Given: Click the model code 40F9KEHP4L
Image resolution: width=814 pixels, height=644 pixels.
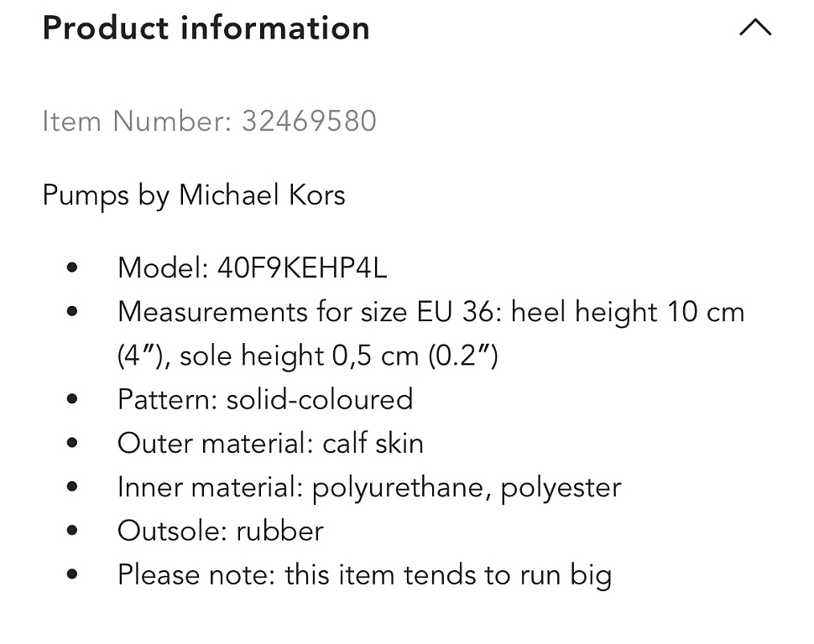Looking at the screenshot, I should 302,268.
